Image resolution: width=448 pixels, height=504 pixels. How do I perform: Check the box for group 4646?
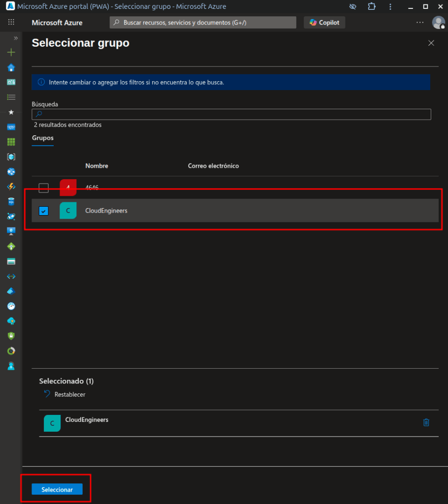(x=44, y=188)
